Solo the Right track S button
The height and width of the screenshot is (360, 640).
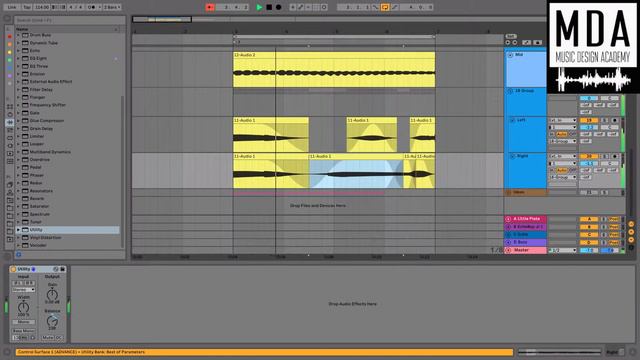605,156
